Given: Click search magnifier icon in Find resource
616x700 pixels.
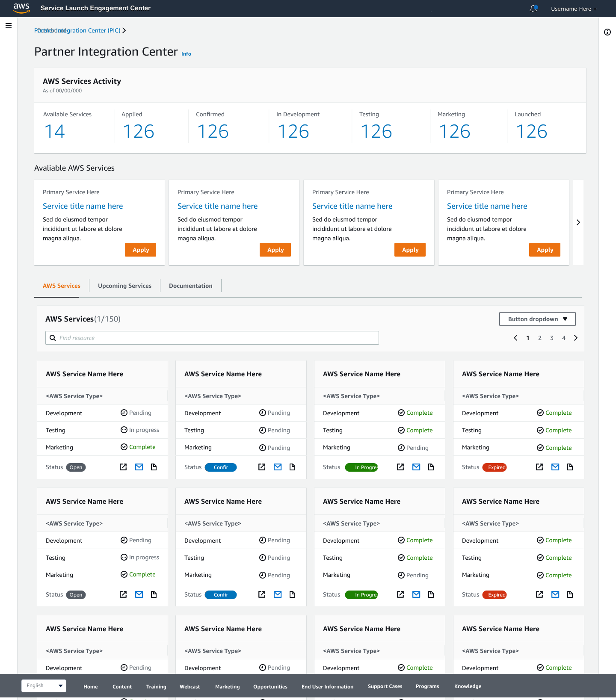Looking at the screenshot, I should pos(53,338).
